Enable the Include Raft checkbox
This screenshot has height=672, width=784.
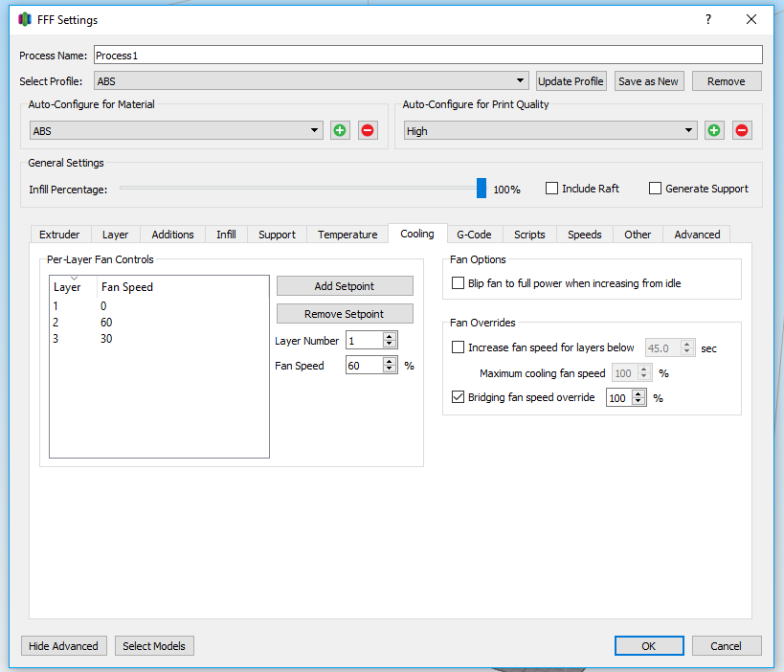[551, 189]
